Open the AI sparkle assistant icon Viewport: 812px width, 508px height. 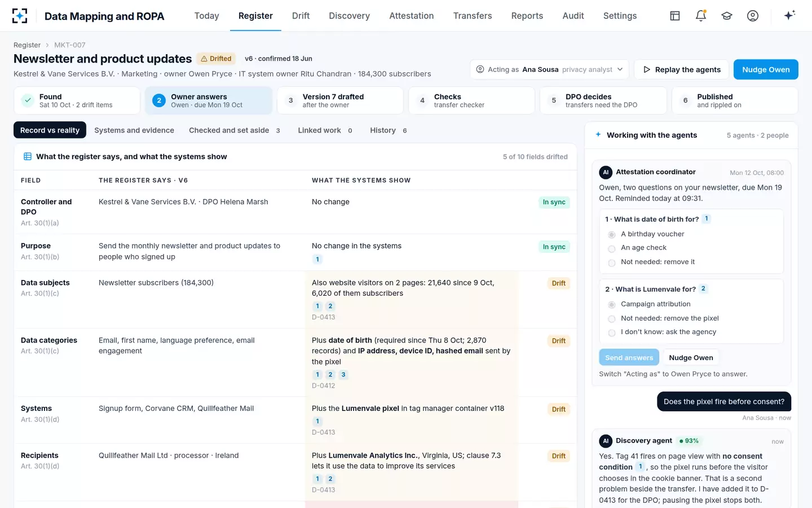pos(789,15)
